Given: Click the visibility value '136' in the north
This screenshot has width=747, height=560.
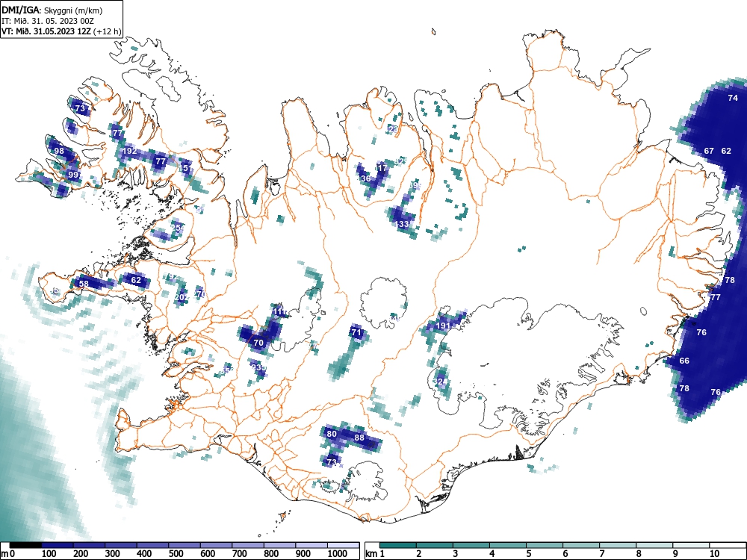Looking at the screenshot, I should [364, 179].
